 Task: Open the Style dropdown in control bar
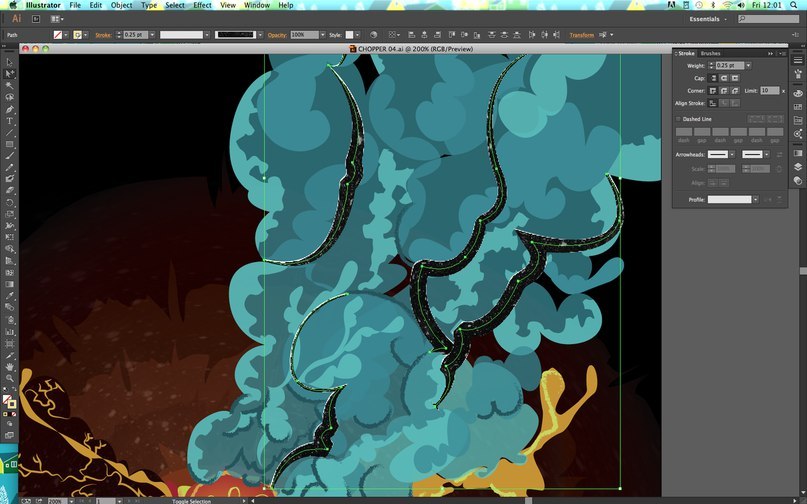pyautogui.click(x=358, y=34)
